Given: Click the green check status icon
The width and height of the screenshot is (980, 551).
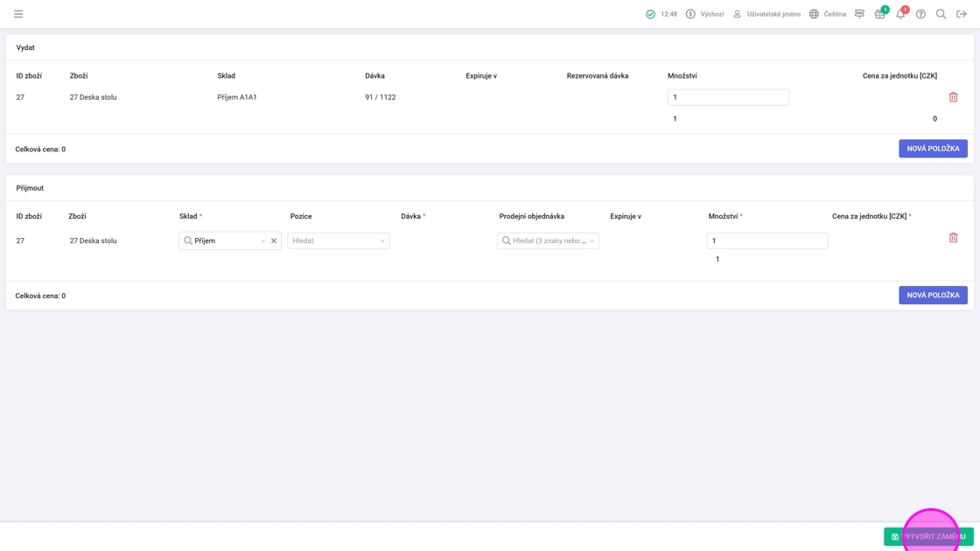Looking at the screenshot, I should pyautogui.click(x=651, y=14).
